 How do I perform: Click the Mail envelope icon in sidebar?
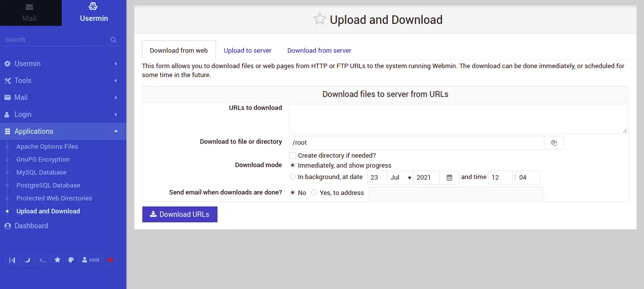[7, 97]
